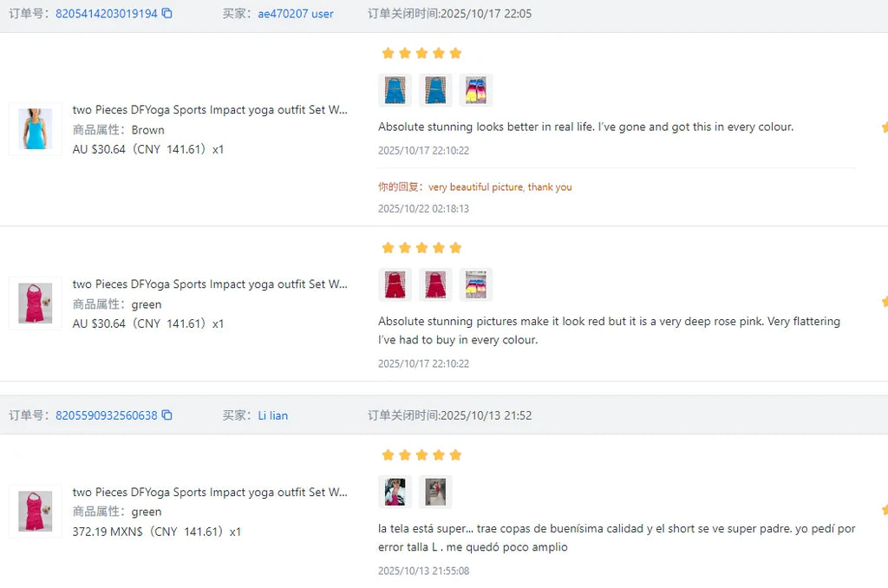Click five-star rating of Li lian review
The height and width of the screenshot is (588, 888).
(x=422, y=455)
